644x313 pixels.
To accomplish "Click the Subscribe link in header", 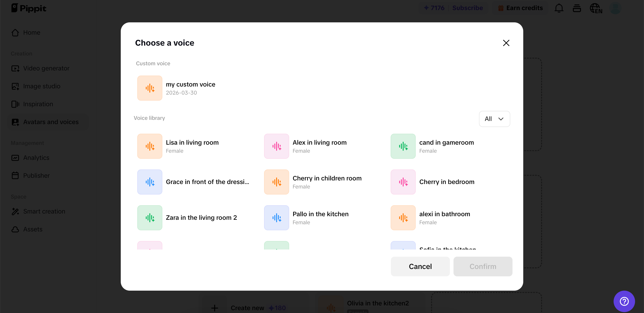I will (467, 8).
